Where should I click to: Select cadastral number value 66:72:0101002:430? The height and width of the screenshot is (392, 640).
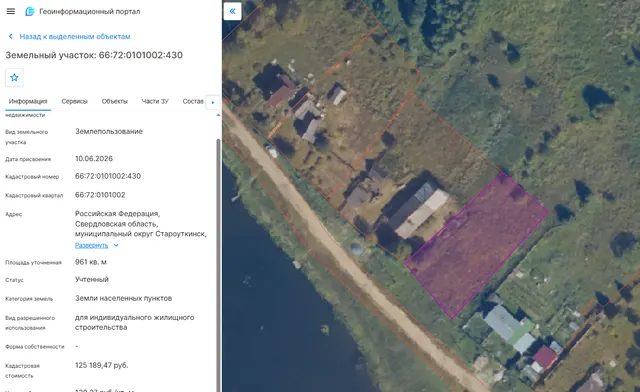108,176
